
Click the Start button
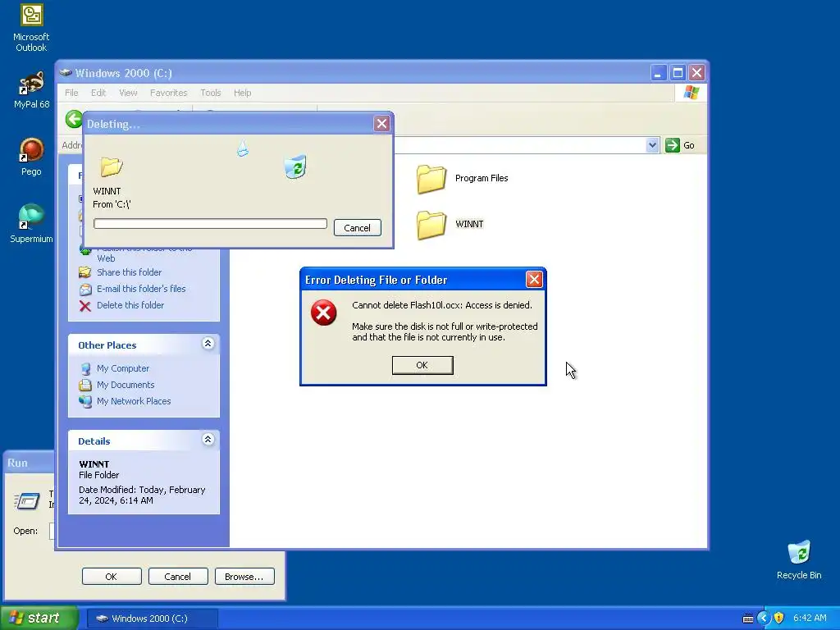click(39, 619)
